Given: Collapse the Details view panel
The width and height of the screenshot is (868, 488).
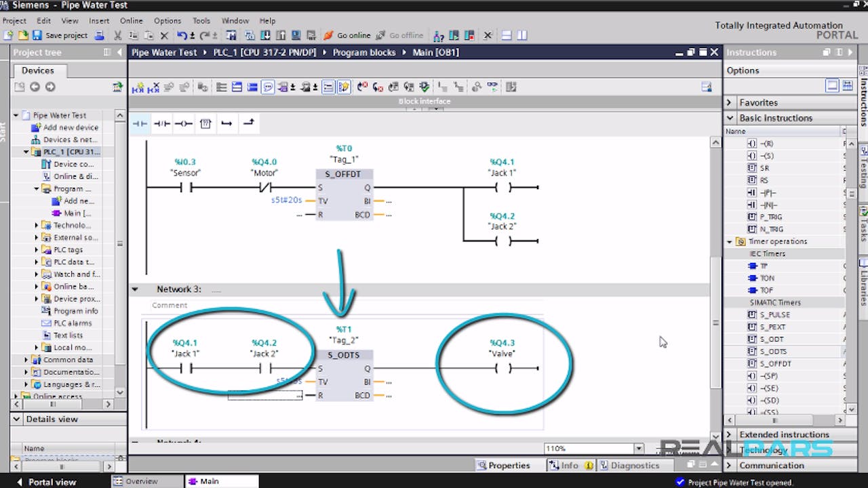Looking at the screenshot, I should click(x=18, y=419).
